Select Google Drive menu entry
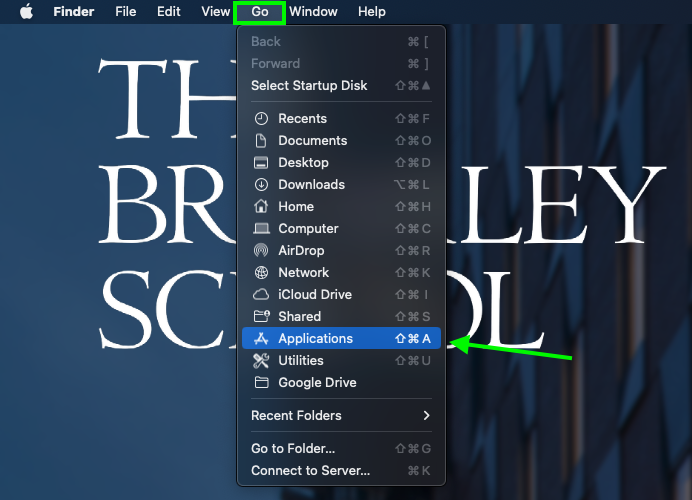The height and width of the screenshot is (500, 692). tap(341, 382)
